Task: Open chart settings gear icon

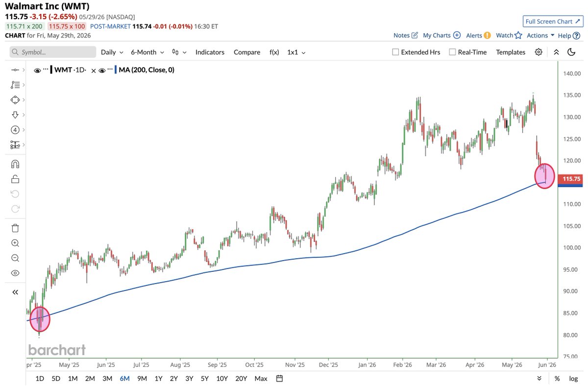Action: (539, 52)
